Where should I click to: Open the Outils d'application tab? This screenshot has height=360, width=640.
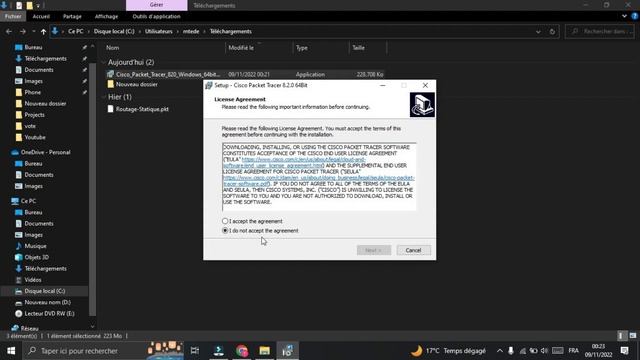(x=156, y=16)
